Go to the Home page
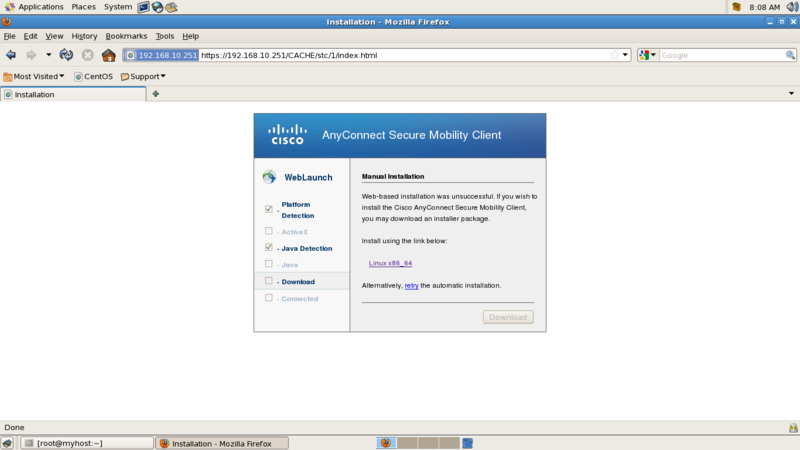The width and height of the screenshot is (800, 450). click(x=109, y=55)
